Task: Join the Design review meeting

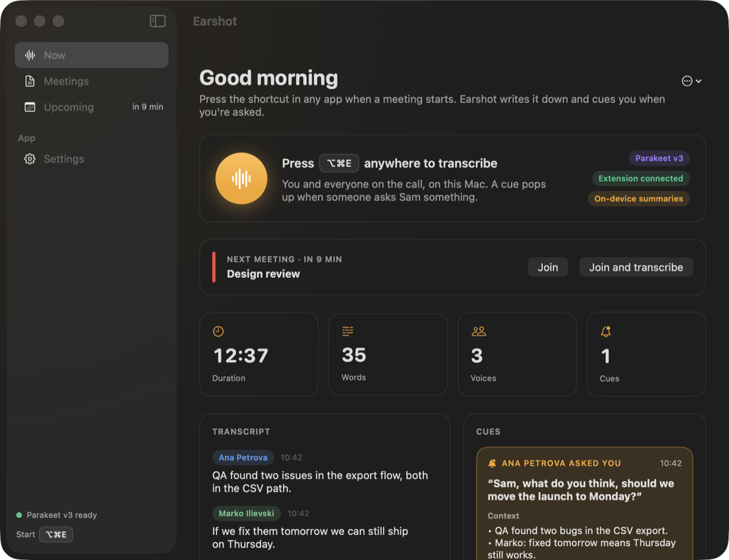Action: [548, 267]
